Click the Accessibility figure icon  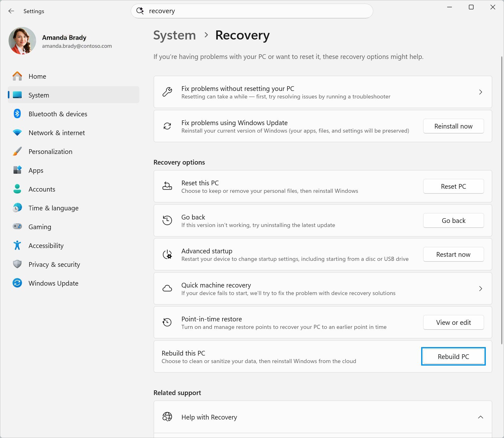17,245
